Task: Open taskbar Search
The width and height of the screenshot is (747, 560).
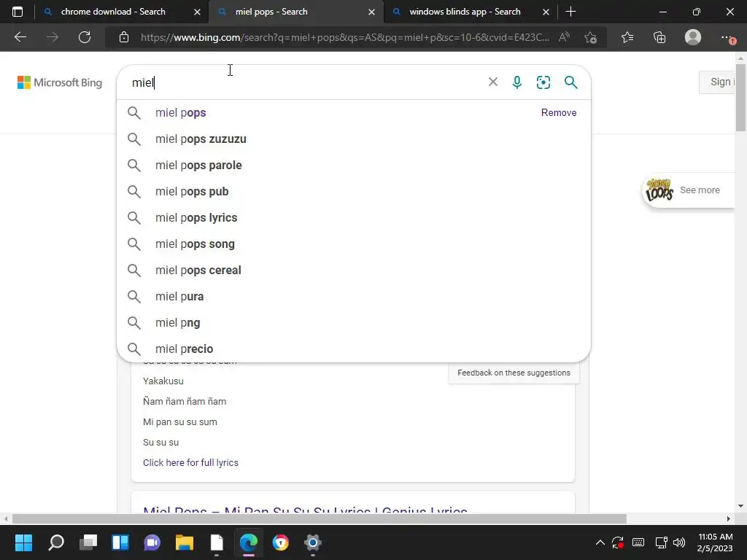Action: click(x=56, y=542)
